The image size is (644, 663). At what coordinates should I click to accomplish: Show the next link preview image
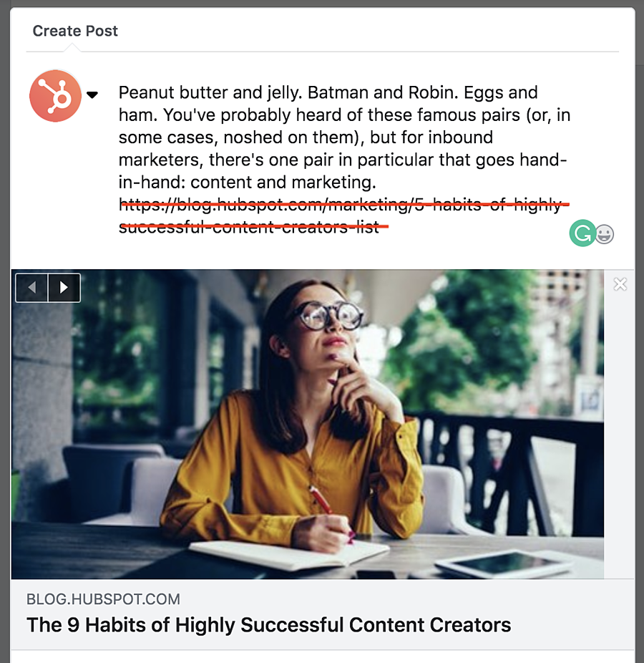(64, 287)
